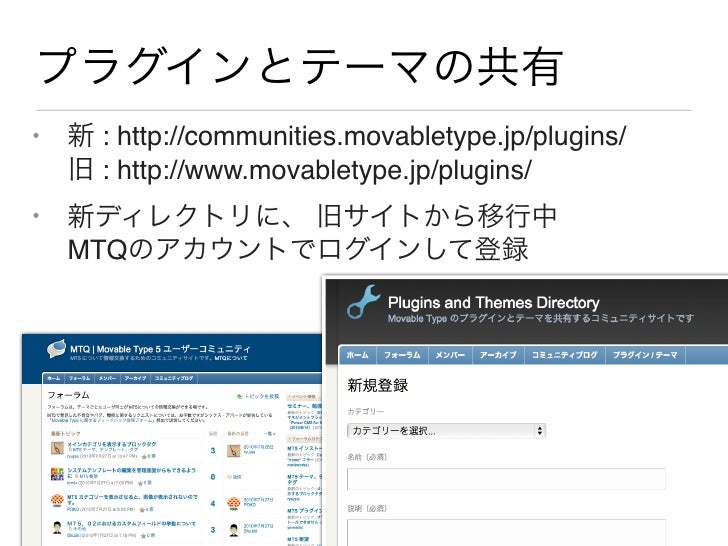
Task: Click Plugins and Themes Directory title
Action: click(494, 303)
